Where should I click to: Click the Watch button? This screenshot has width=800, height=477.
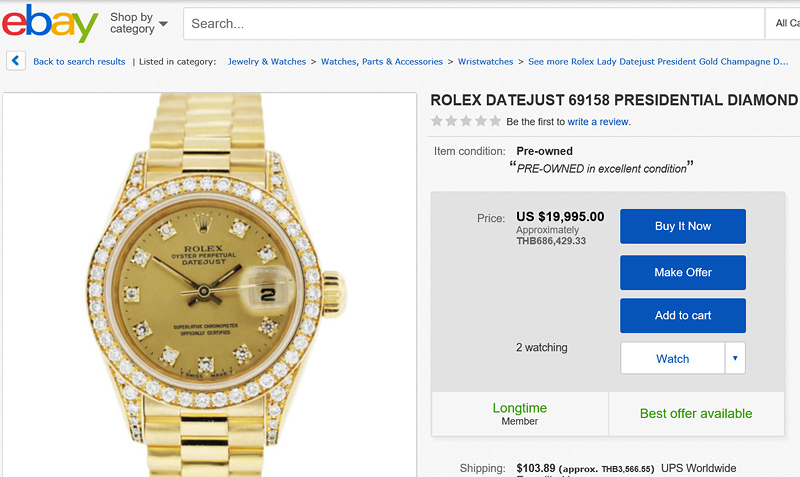(x=672, y=358)
